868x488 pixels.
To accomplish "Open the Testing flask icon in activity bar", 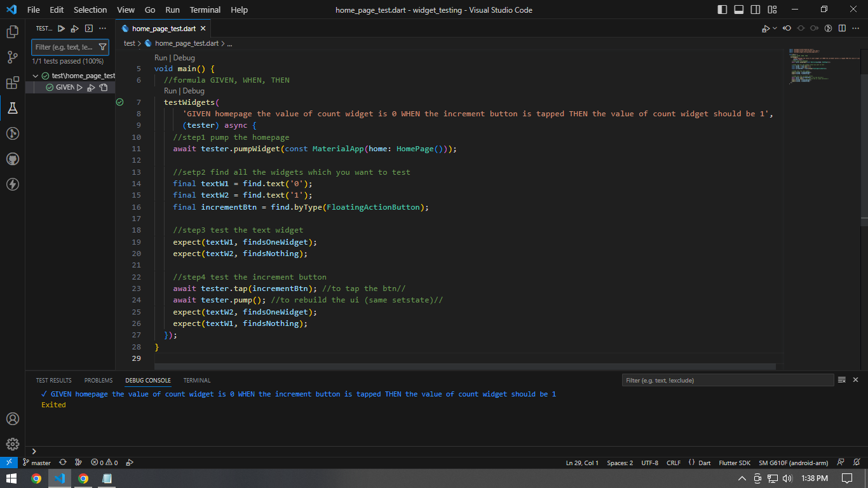I will coord(11,108).
